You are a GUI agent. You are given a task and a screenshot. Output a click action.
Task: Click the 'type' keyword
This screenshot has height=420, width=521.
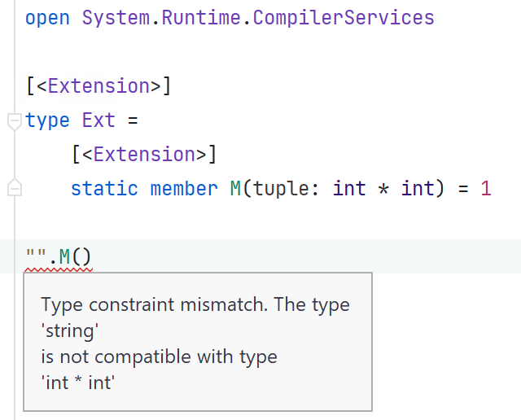click(x=47, y=120)
